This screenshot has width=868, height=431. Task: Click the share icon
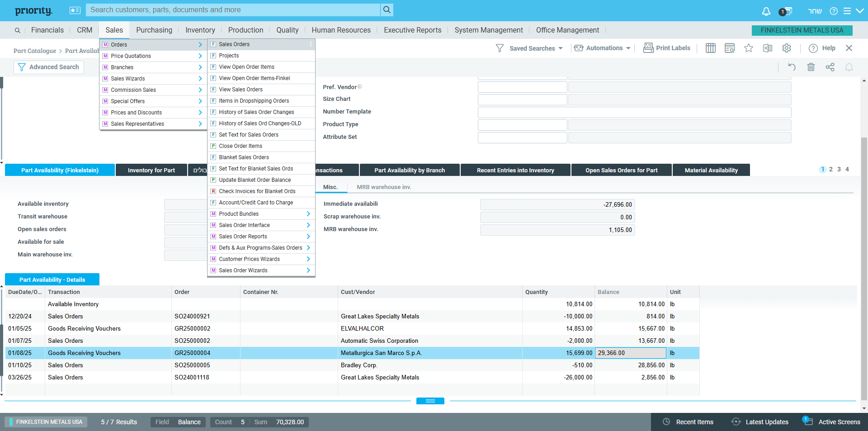coord(830,67)
